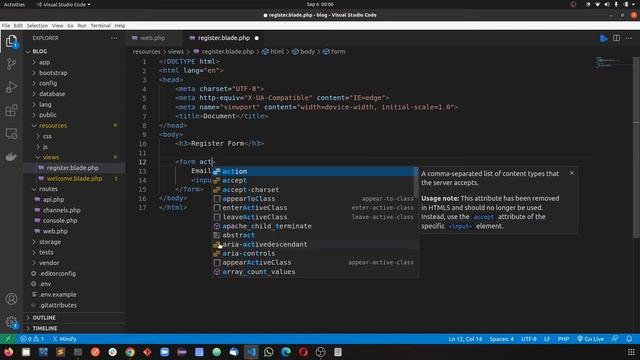This screenshot has height=360, width=640.
Task: Open errors and warnings count
Action: (x=32, y=339)
